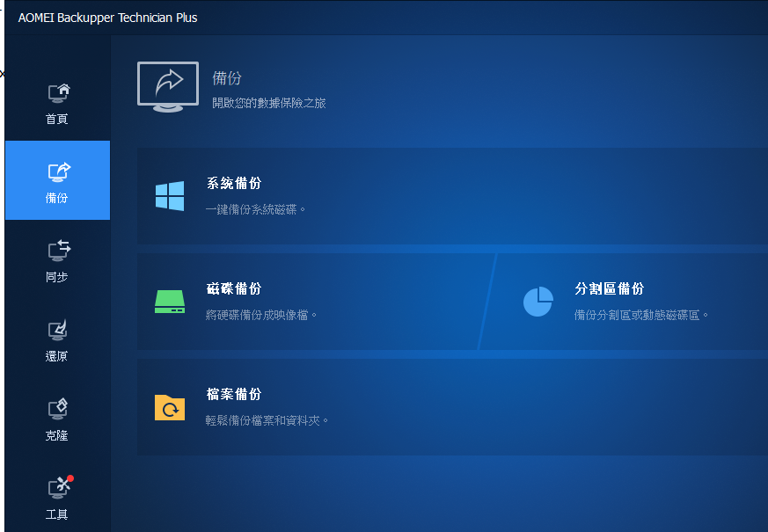
Task: Click the AOMEI Backupper Technician Plus title
Action: (107, 18)
